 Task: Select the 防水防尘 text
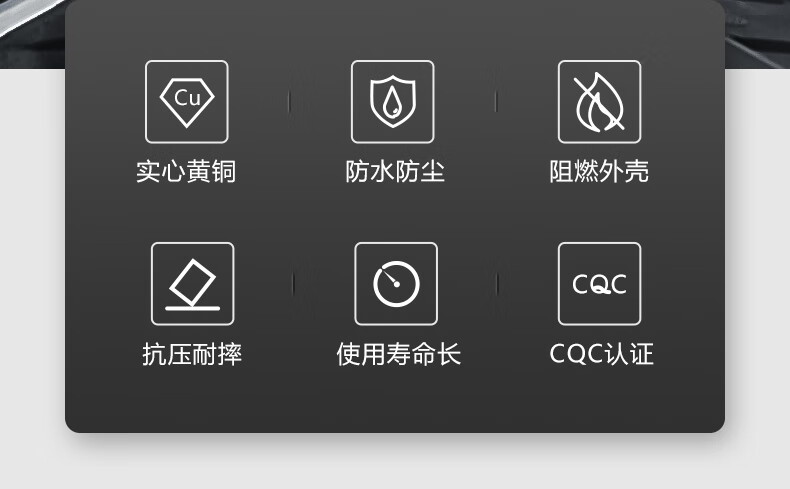pyautogui.click(x=395, y=171)
